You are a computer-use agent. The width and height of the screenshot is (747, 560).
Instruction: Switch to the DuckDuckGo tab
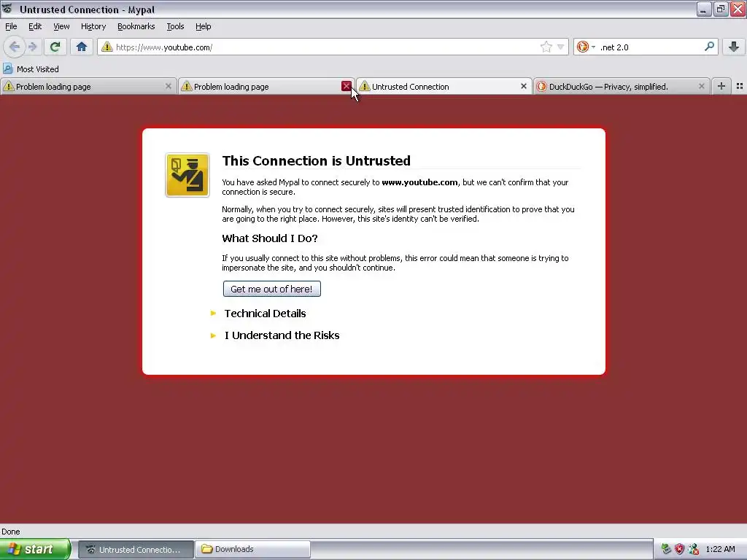622,86
